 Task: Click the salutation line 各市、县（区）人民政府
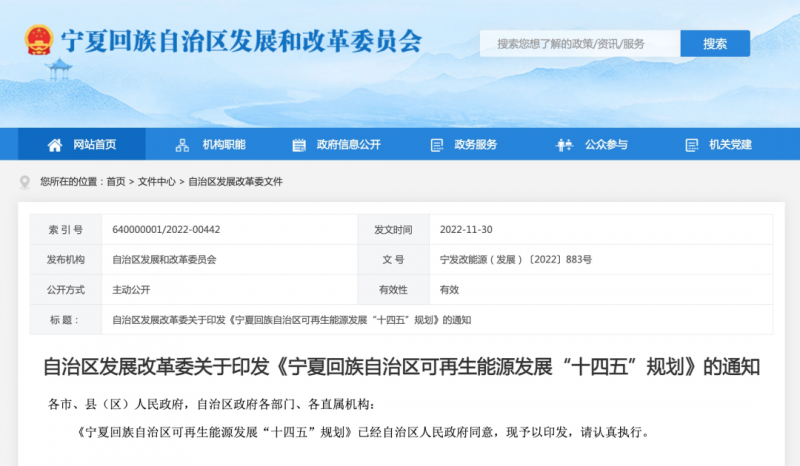point(211,405)
